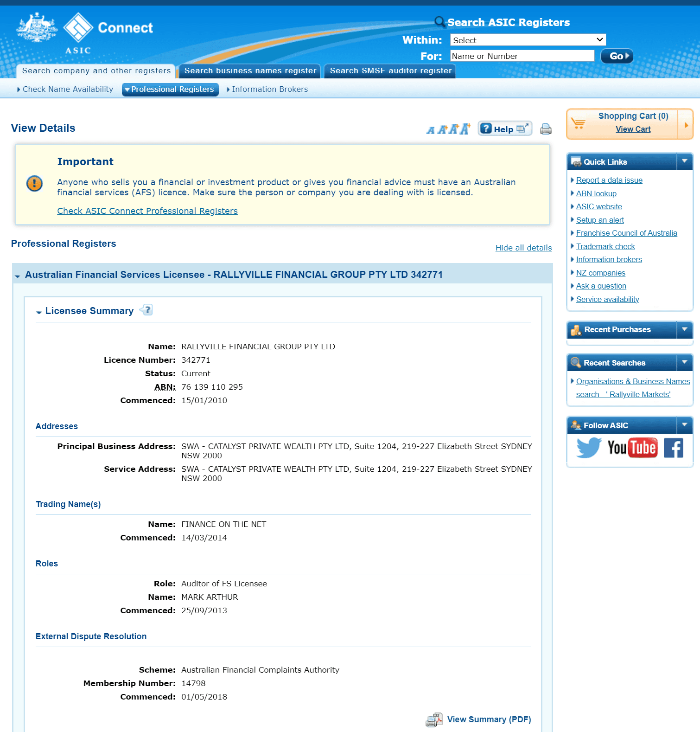Click the shopping cart icon
700x732 pixels.
578,123
